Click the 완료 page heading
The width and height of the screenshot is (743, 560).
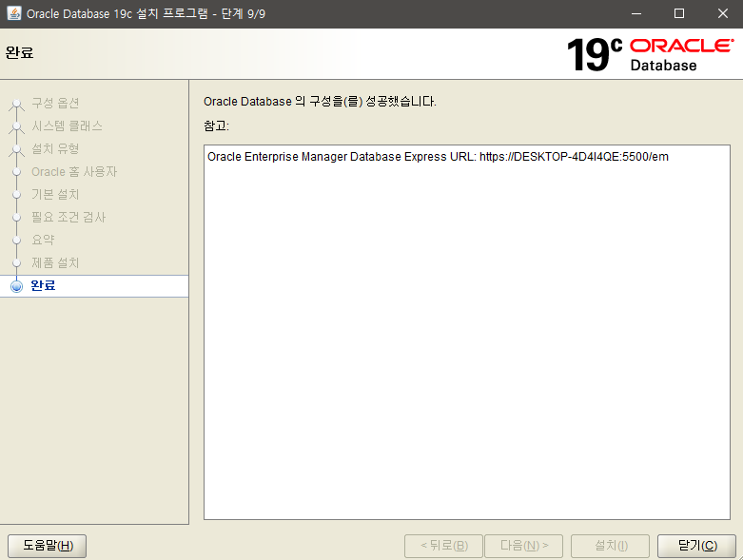click(x=19, y=52)
